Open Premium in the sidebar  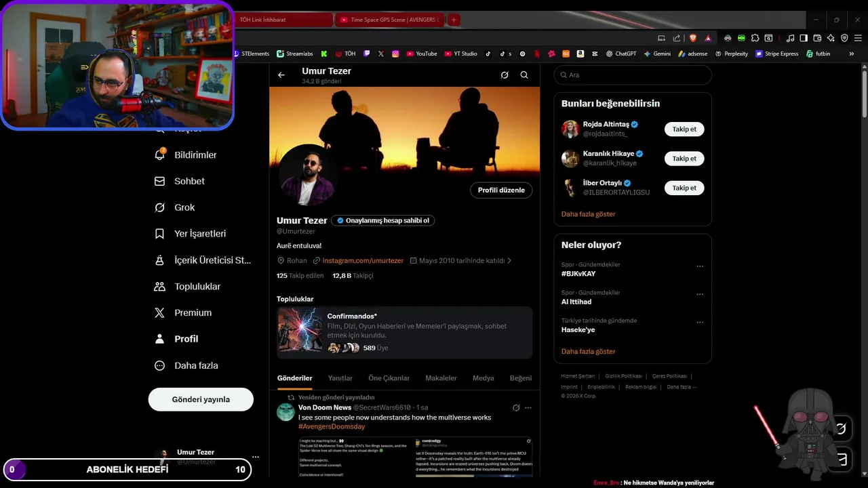coord(183,313)
